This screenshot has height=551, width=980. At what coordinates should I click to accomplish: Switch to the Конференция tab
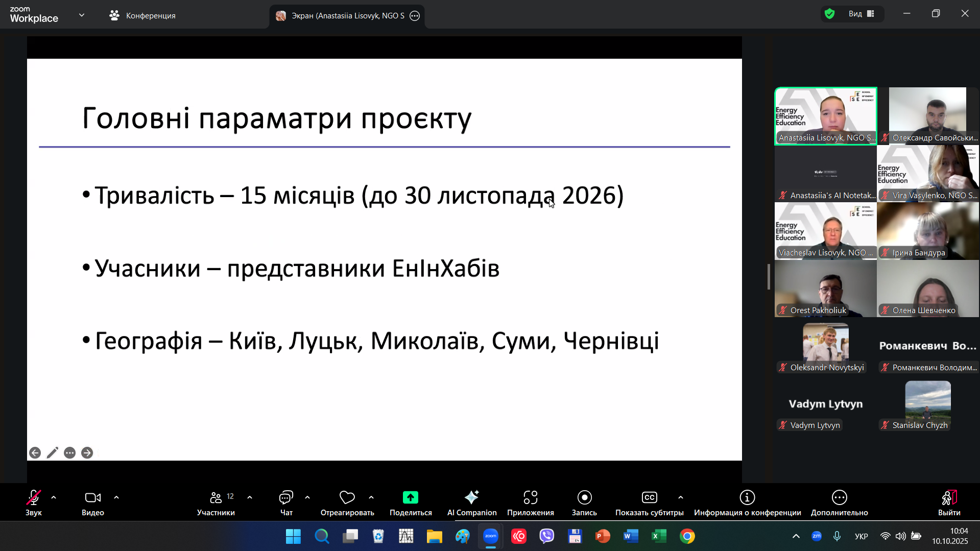(x=142, y=16)
